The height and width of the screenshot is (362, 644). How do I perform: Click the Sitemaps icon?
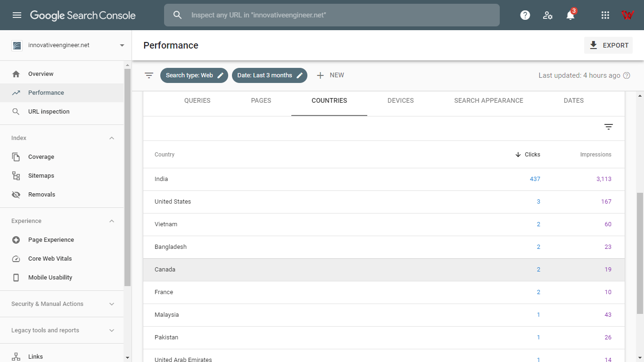coord(16,176)
